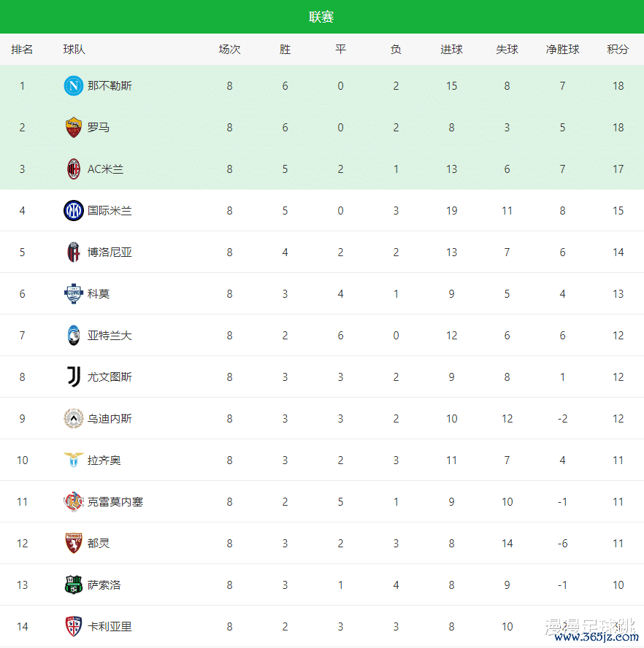Click the Cagliari team crest
The width and height of the screenshot is (644, 648).
[74, 627]
